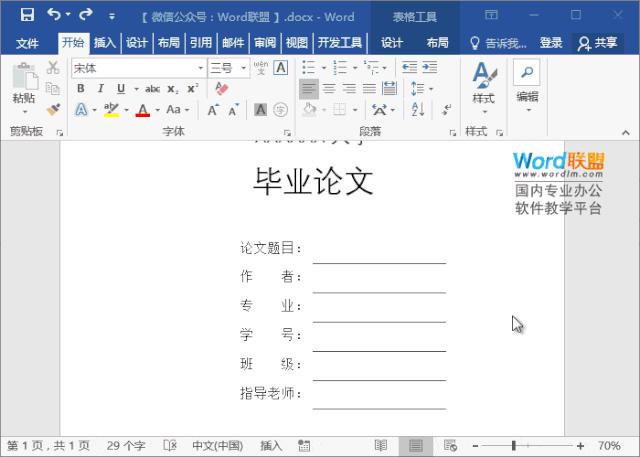Open the 编辑 find menu
This screenshot has height=457, width=640.
click(527, 87)
